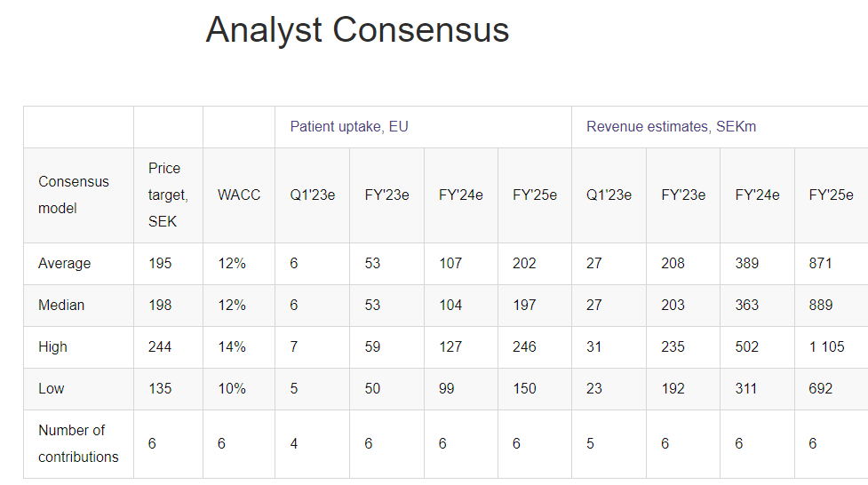
Task: Select the Low row label
Action: tap(51, 389)
